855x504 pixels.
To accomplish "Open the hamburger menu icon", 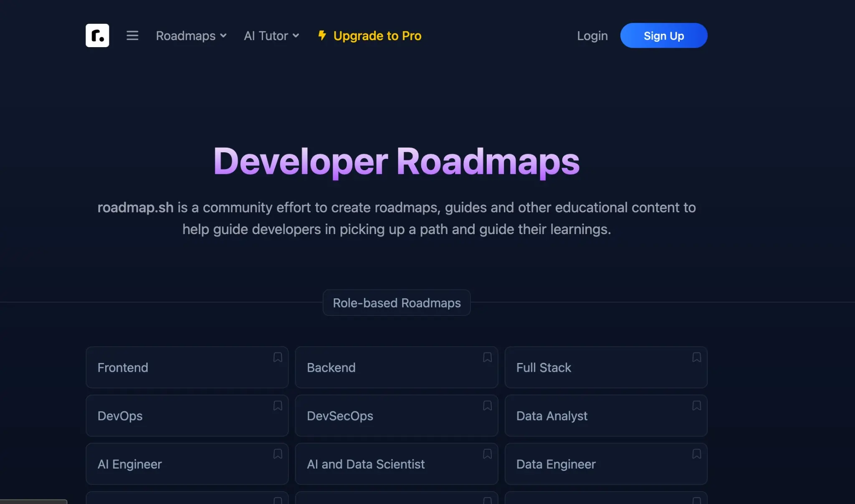I will (132, 35).
